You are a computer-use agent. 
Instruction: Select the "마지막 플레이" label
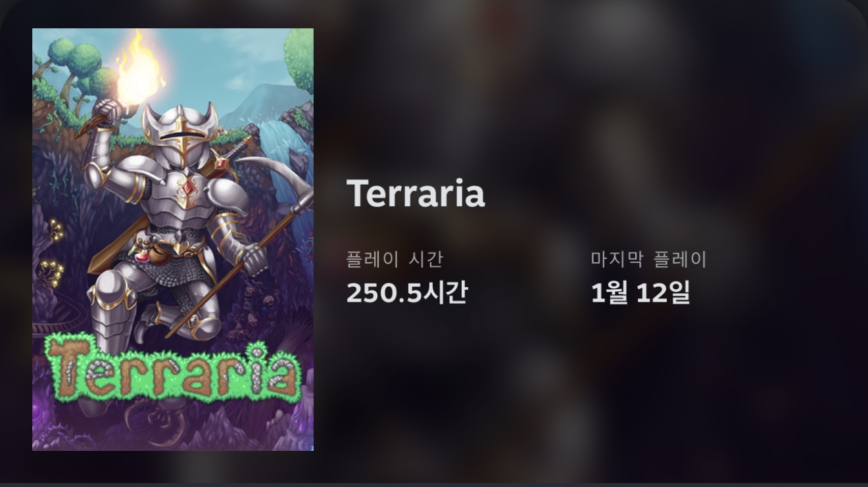(x=648, y=259)
